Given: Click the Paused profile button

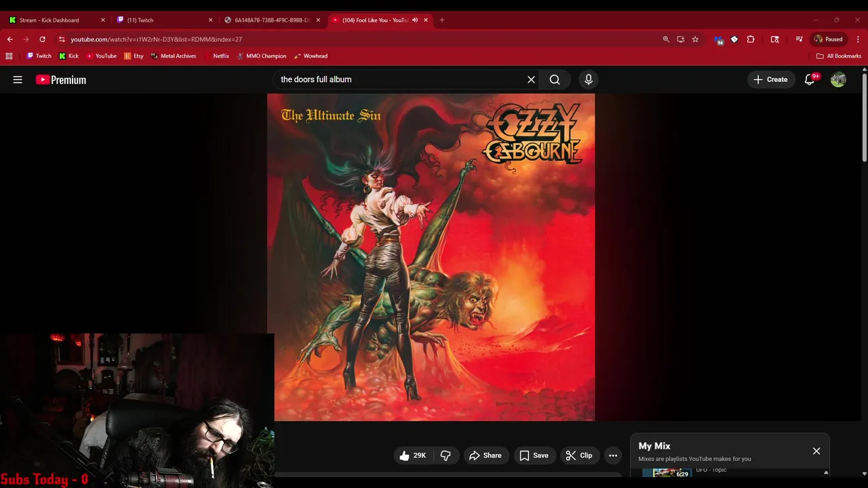Looking at the screenshot, I should click(829, 39).
